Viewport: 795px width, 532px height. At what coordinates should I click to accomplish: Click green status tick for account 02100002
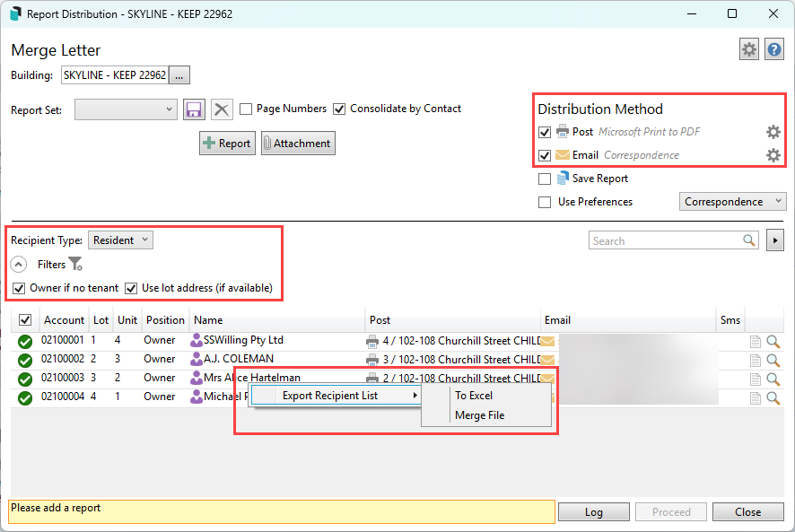(25, 361)
